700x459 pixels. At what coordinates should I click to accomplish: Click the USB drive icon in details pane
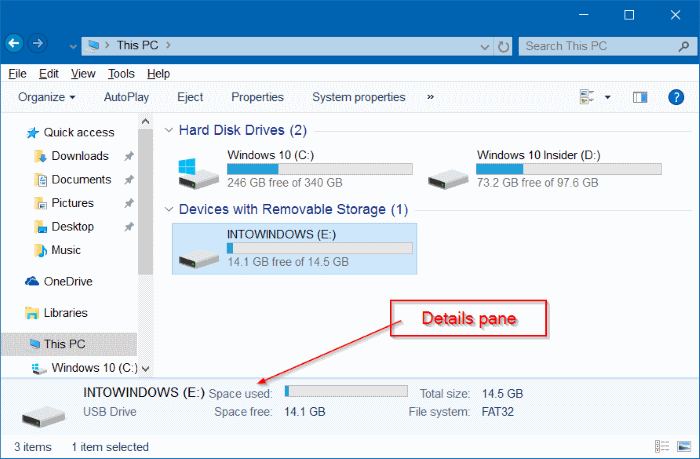pyautogui.click(x=43, y=416)
